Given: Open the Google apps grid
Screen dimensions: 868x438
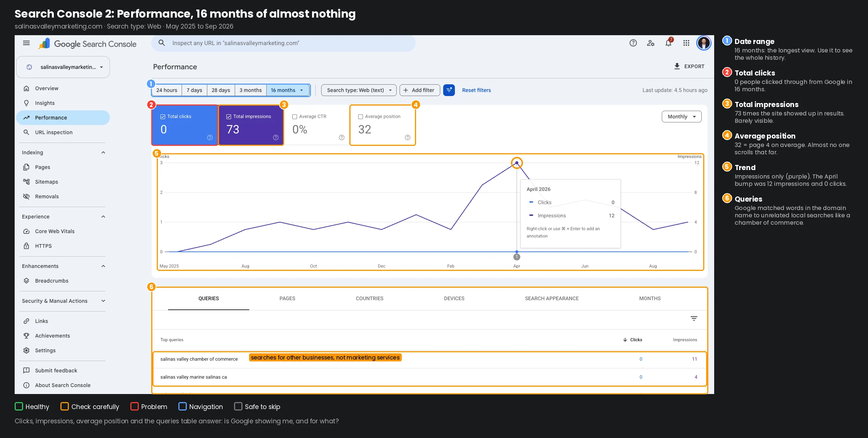Looking at the screenshot, I should coord(686,43).
